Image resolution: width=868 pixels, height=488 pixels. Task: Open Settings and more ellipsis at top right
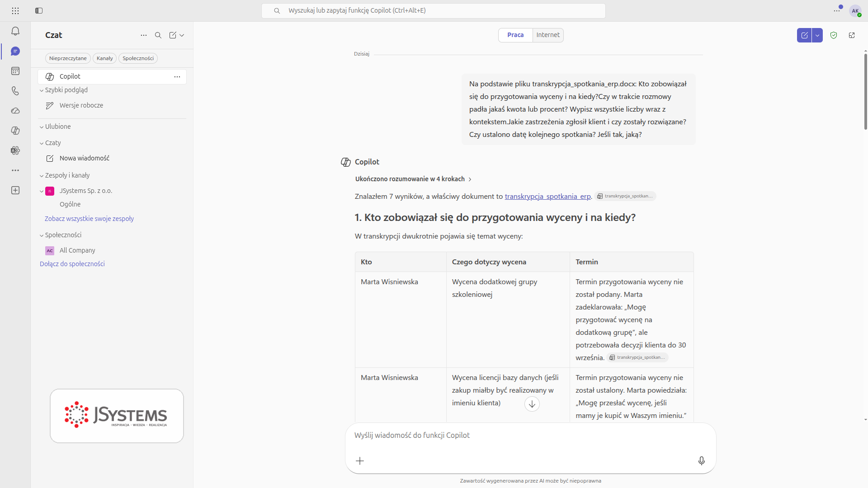pos(837,10)
